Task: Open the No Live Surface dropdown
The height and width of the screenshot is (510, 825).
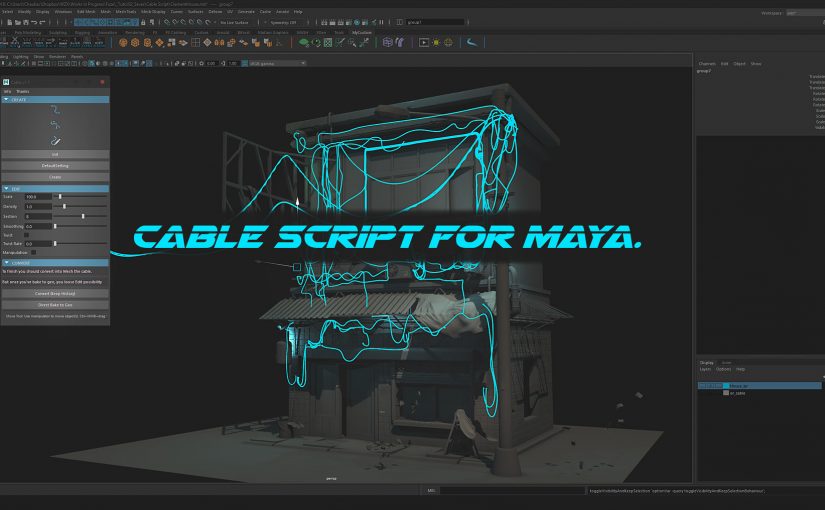Action: tap(234, 23)
